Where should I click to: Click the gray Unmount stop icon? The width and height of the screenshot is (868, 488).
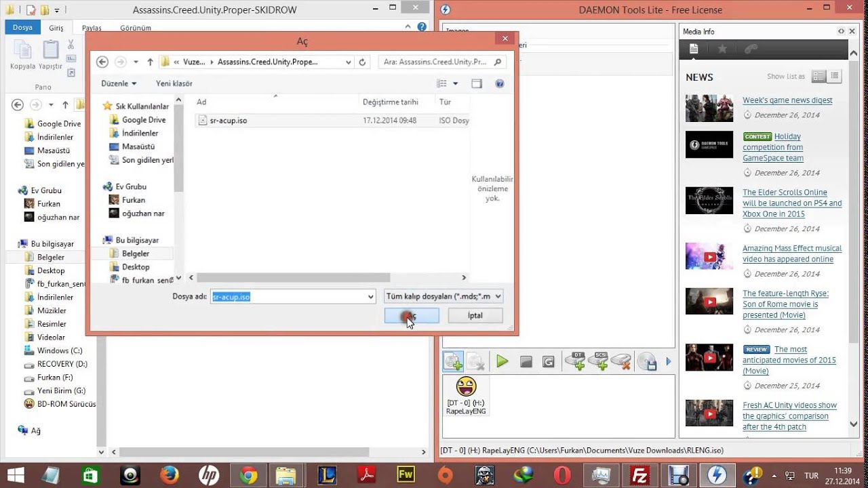coord(526,362)
